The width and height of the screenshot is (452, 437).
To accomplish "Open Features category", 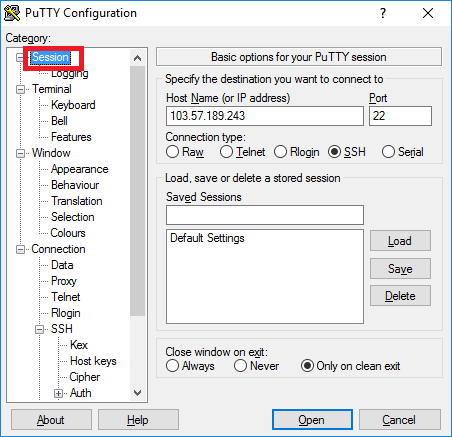I will click(x=71, y=137).
